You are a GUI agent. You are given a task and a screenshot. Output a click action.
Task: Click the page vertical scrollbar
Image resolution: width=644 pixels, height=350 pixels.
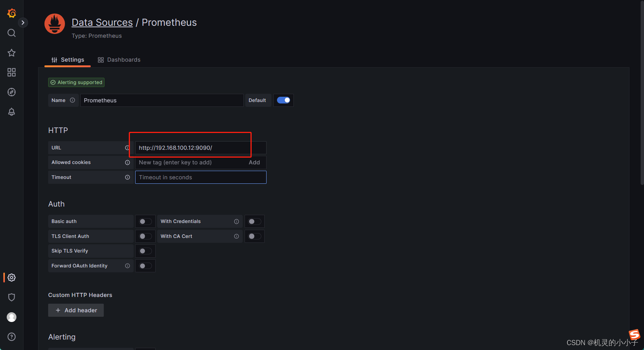642,93
